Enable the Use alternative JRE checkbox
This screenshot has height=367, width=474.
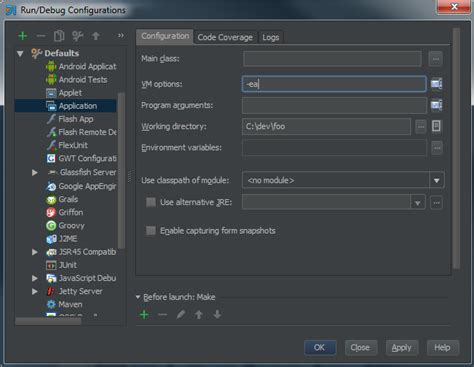coord(151,202)
